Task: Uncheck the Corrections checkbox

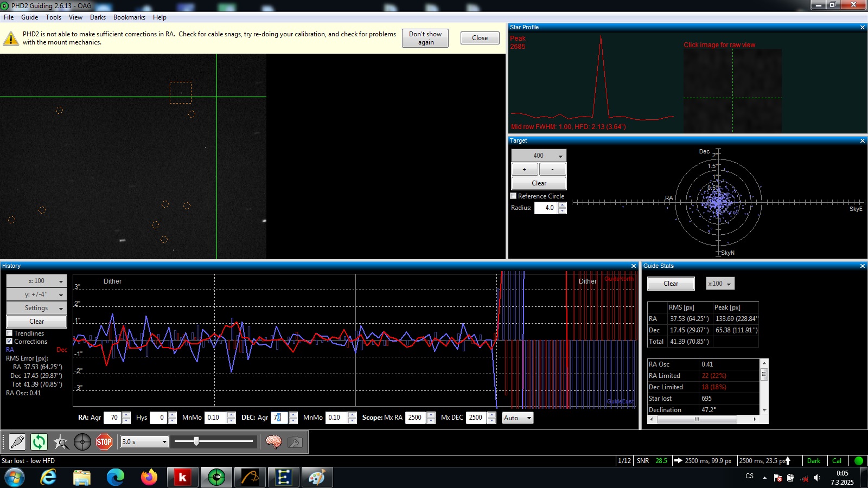Action: point(9,341)
